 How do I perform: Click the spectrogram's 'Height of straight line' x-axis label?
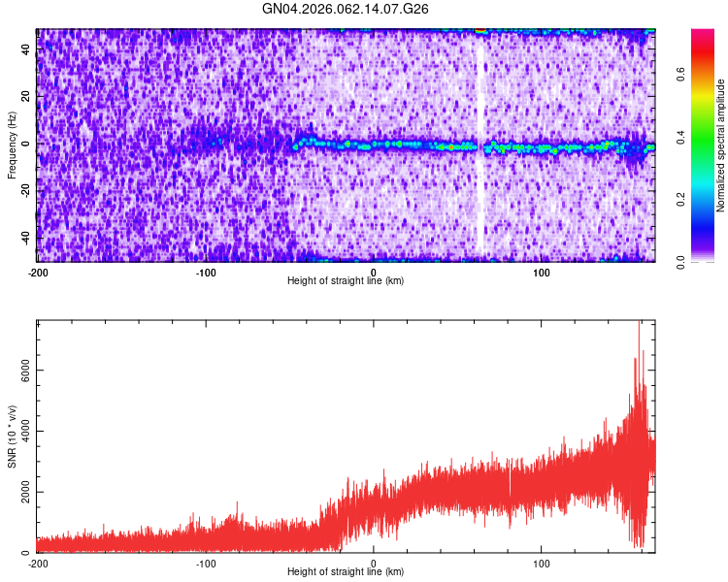click(x=346, y=280)
